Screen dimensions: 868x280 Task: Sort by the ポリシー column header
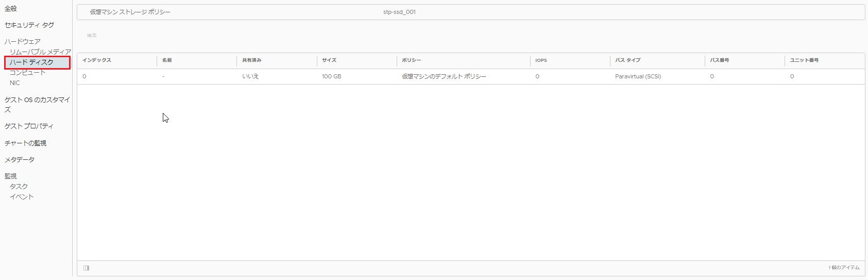point(412,60)
